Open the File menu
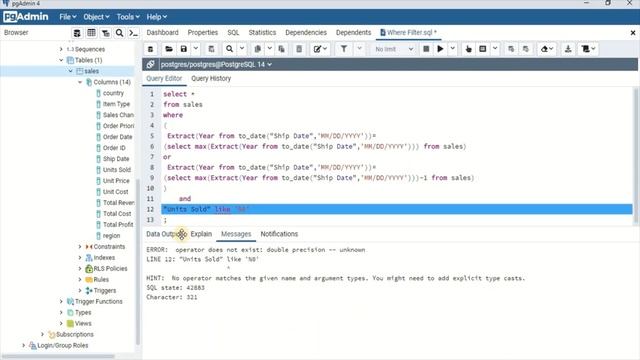 68,17
